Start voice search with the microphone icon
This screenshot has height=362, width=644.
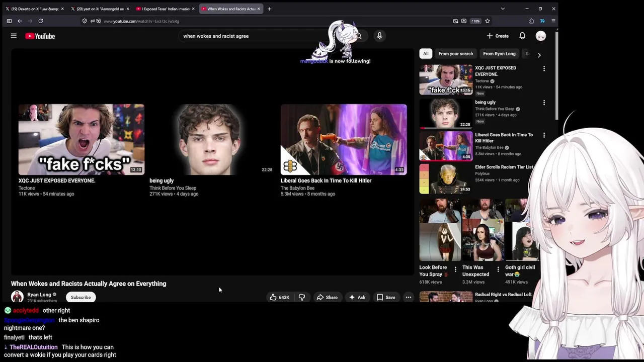pos(379,36)
